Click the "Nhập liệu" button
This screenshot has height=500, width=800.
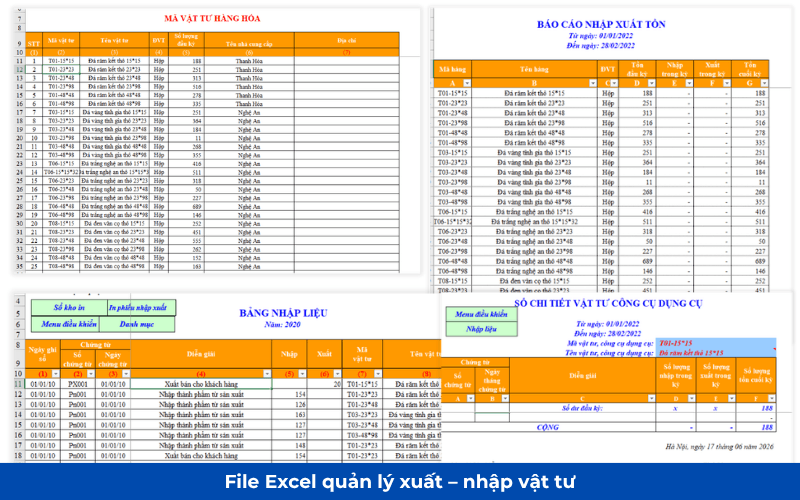coord(481,329)
